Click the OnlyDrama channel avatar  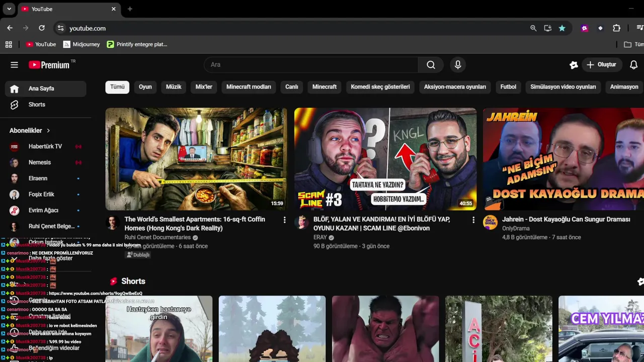(490, 222)
